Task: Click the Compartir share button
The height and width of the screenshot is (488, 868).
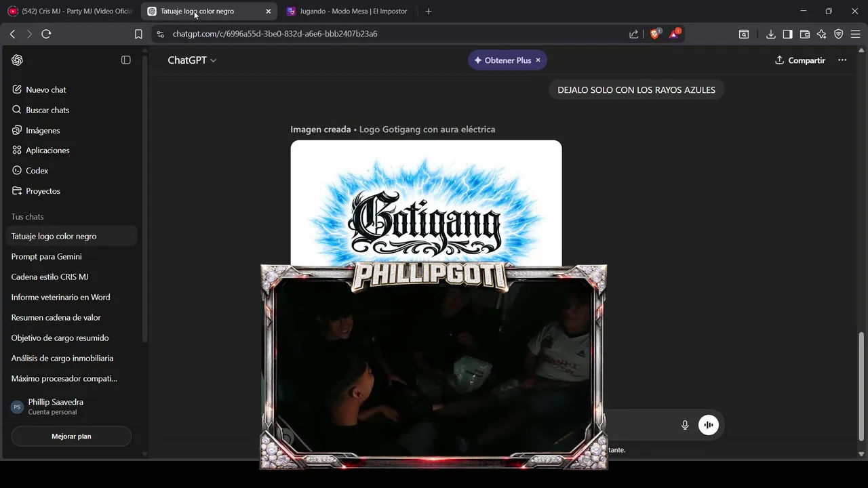Action: pos(800,60)
